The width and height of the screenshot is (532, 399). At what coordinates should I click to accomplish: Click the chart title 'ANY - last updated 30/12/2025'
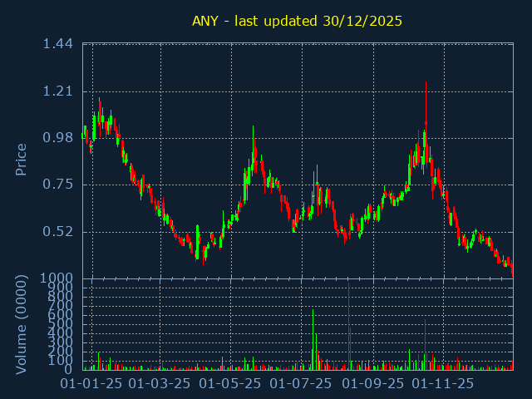297,21
